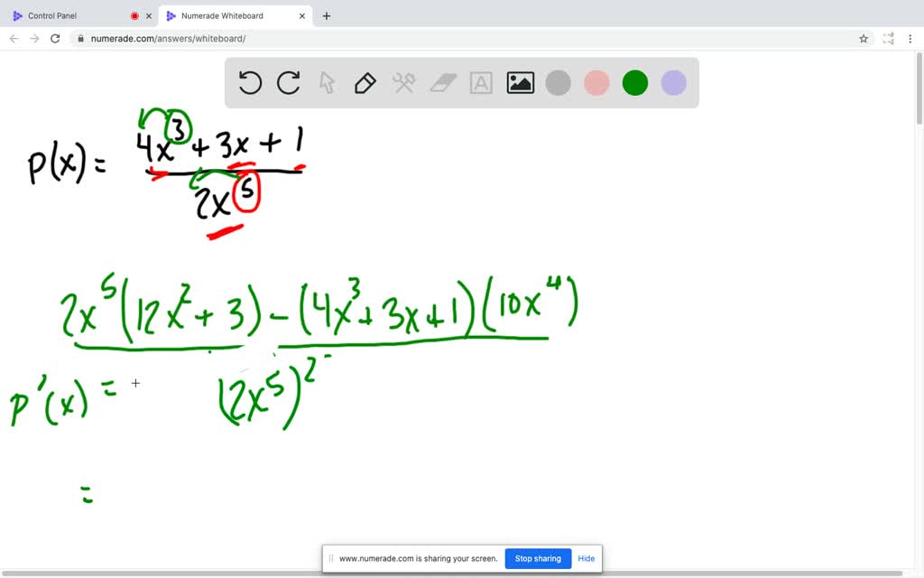Viewport: 924px width, 578px height.
Task: Select the pink color swatch
Action: click(x=596, y=82)
